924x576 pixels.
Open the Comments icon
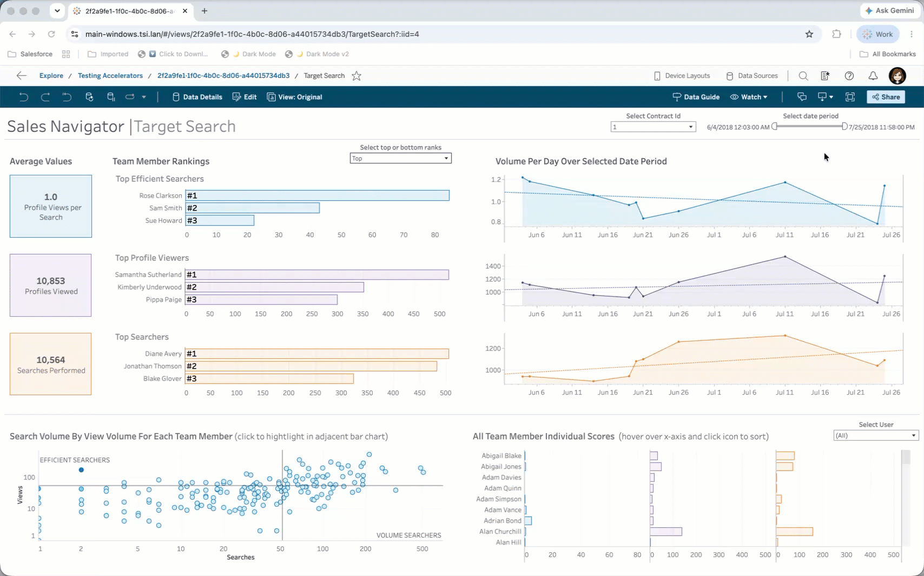[x=802, y=97]
